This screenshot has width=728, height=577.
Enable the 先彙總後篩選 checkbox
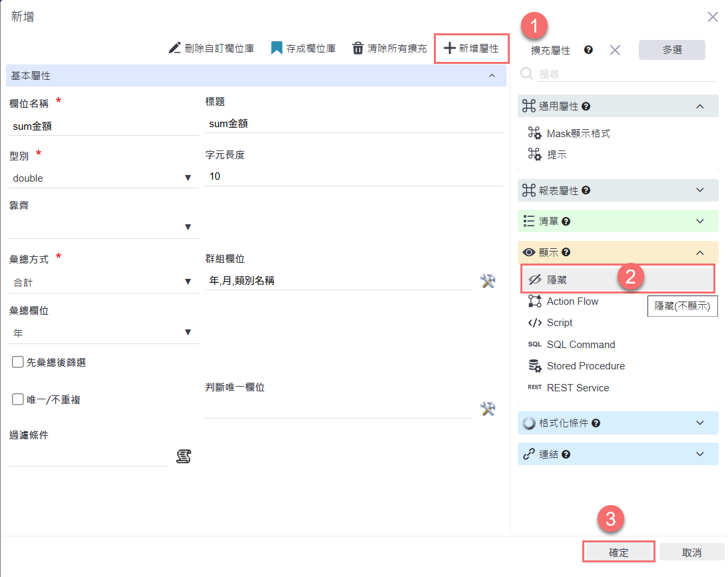point(18,362)
